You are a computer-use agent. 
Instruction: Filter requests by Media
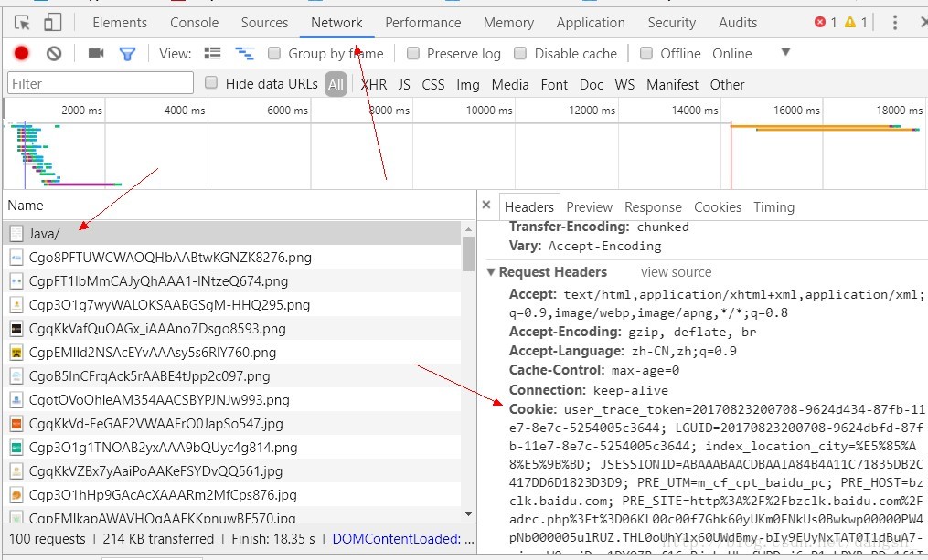pos(510,85)
